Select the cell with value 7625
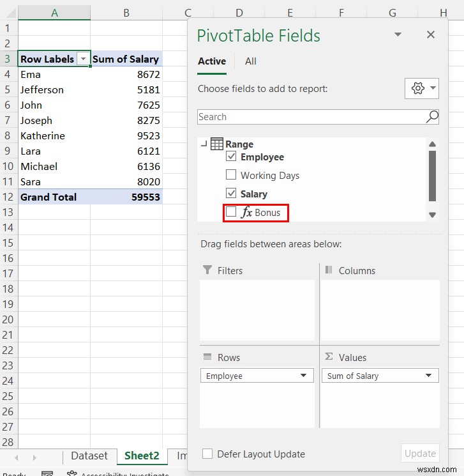The width and height of the screenshot is (464, 476). (x=126, y=105)
